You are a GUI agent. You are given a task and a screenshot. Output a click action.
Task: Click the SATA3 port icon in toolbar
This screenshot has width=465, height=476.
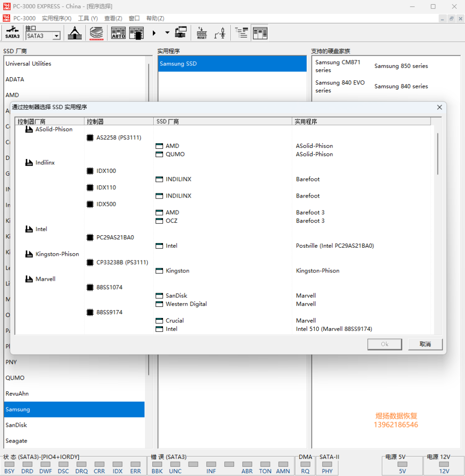click(13, 33)
